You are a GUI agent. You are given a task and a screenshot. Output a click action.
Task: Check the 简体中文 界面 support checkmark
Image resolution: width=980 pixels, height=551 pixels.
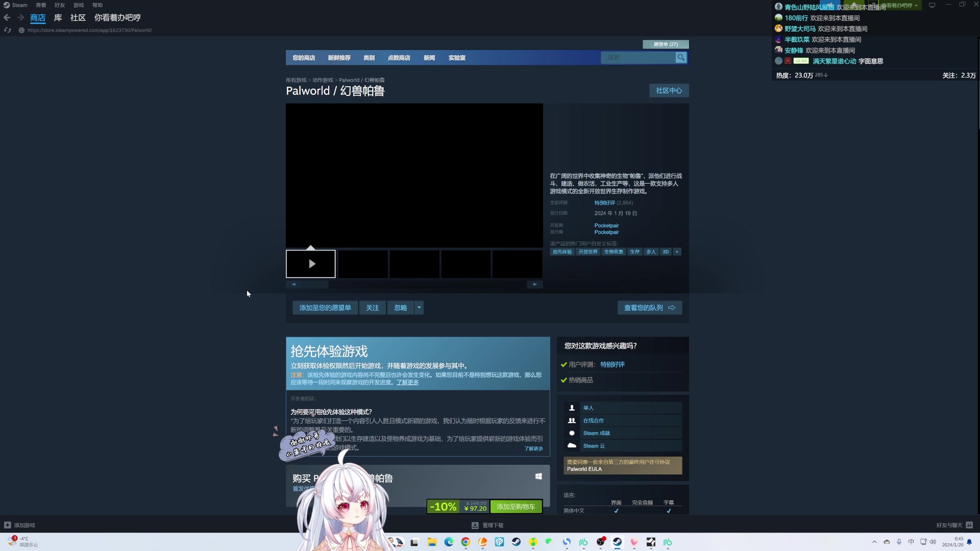click(617, 510)
